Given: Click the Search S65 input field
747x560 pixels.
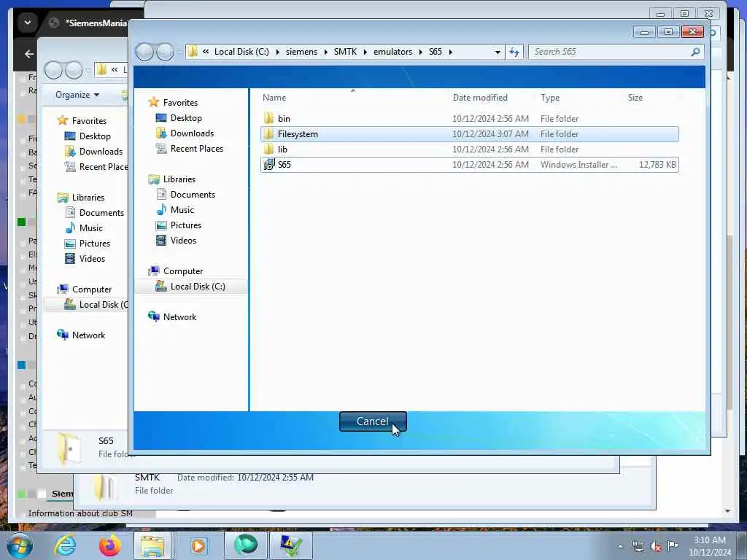Looking at the screenshot, I should click(610, 52).
